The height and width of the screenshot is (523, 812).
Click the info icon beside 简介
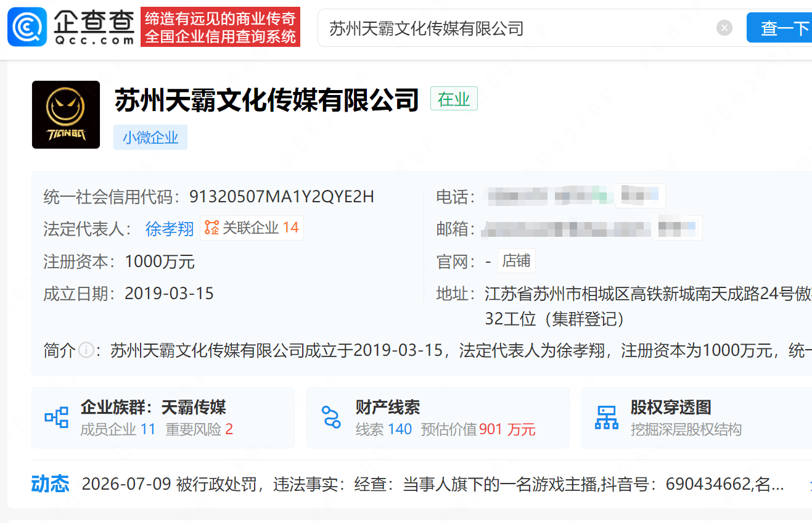[86, 351]
